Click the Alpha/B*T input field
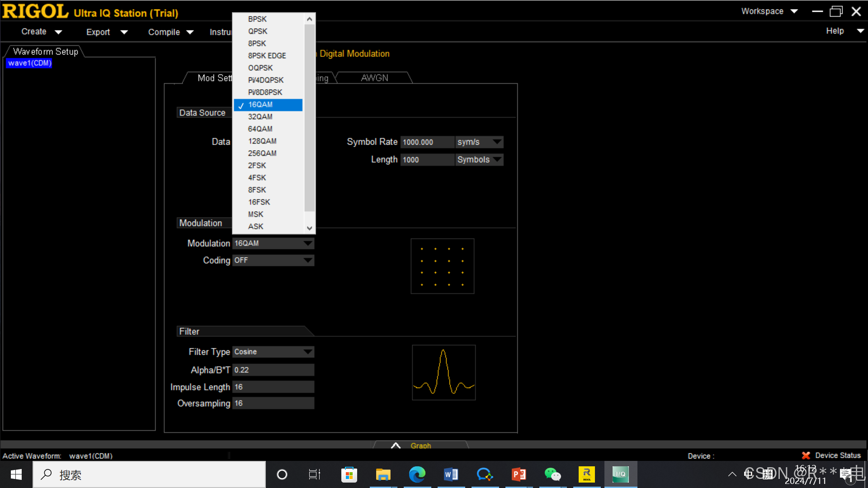 pyautogui.click(x=273, y=370)
